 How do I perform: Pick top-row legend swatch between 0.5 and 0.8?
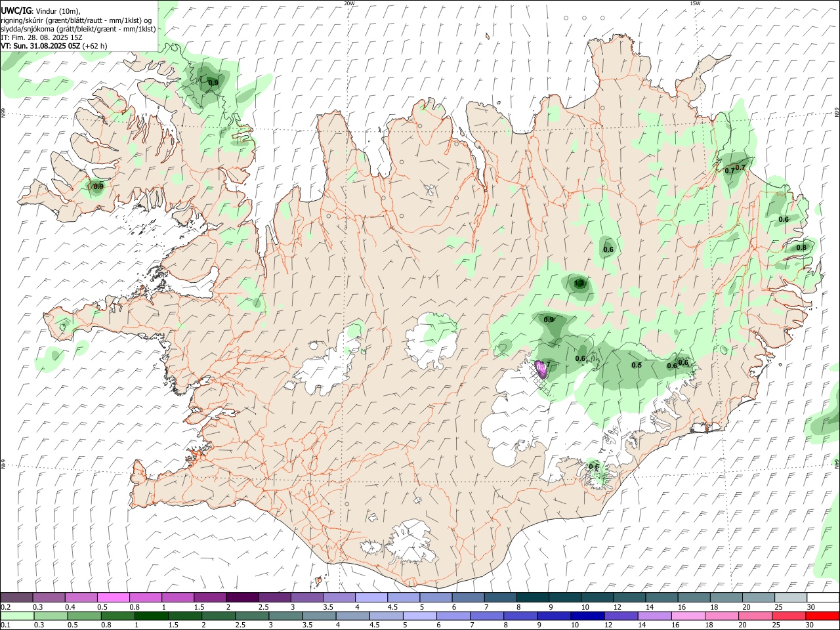point(114,598)
